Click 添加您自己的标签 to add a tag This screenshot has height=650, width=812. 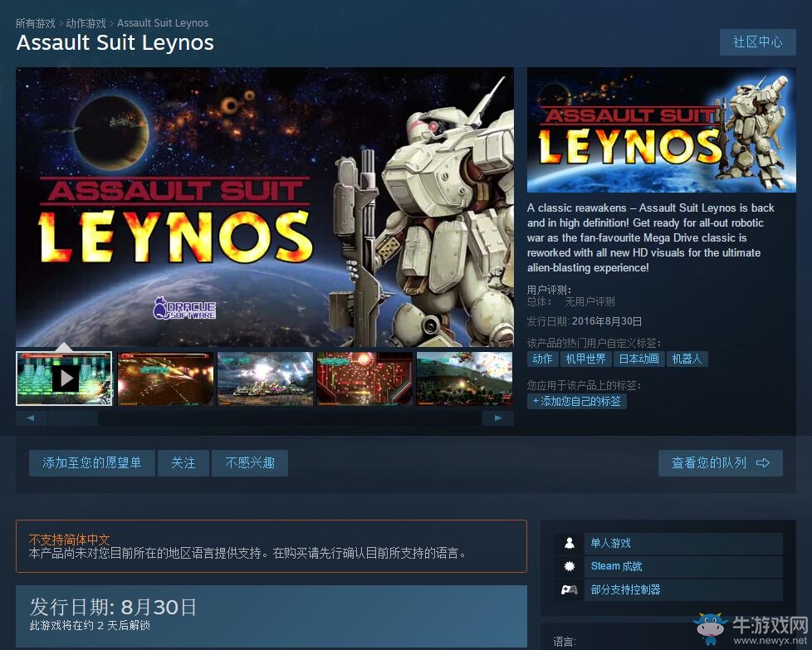[577, 402]
